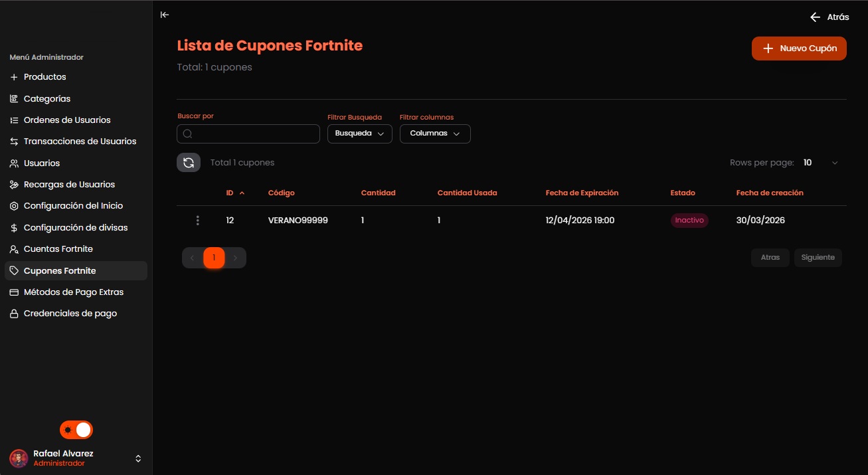Image resolution: width=868 pixels, height=475 pixels.
Task: Toggle the light/dark theme switch
Action: pos(76,430)
